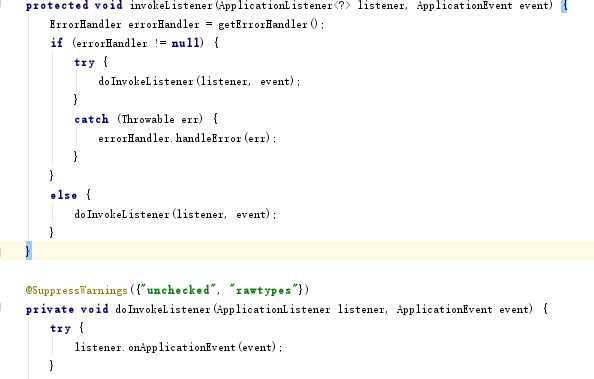Click the 'void' keyword after 'private'

coord(94,309)
